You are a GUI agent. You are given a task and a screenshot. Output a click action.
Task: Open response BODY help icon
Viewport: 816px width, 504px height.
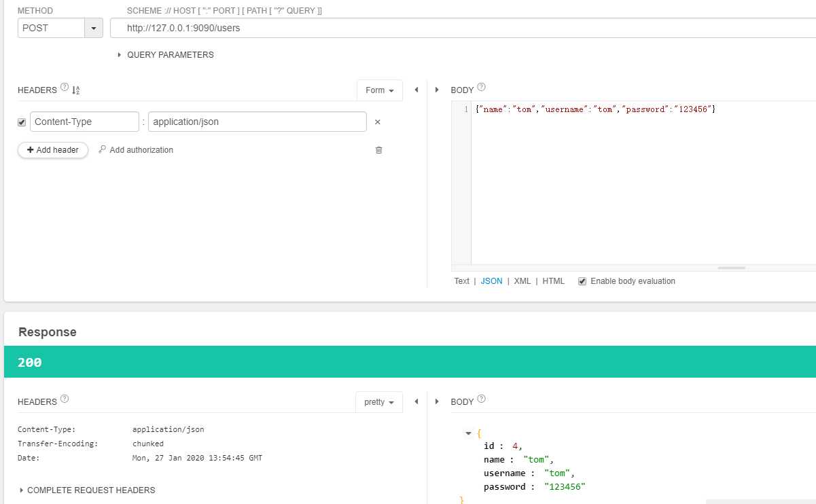tap(482, 399)
